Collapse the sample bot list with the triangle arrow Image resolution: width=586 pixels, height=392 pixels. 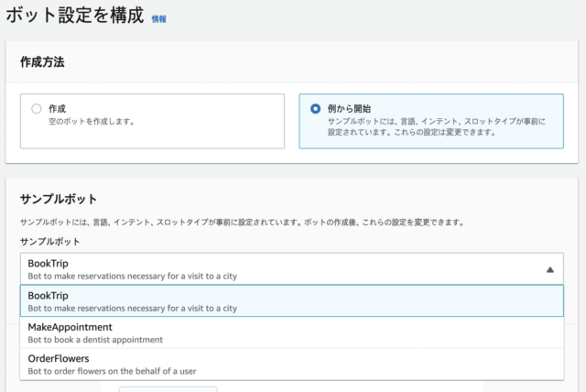point(549,269)
